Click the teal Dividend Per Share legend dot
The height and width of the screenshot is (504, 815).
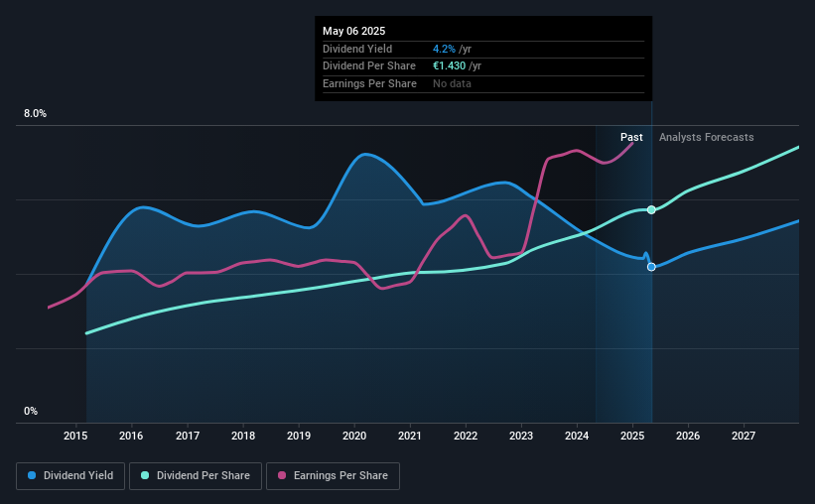(145, 475)
